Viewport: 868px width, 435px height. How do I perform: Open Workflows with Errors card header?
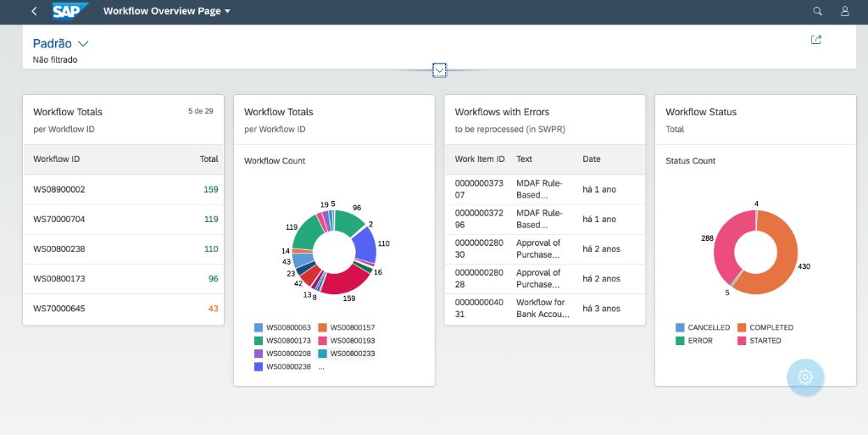[545, 120]
